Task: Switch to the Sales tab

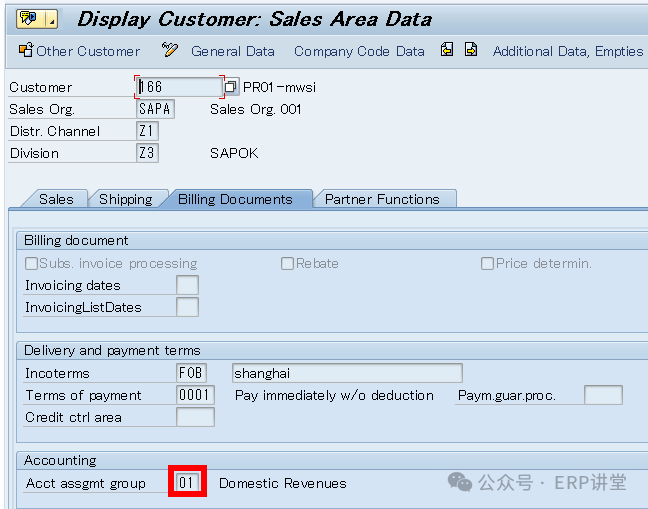Action: [56, 199]
